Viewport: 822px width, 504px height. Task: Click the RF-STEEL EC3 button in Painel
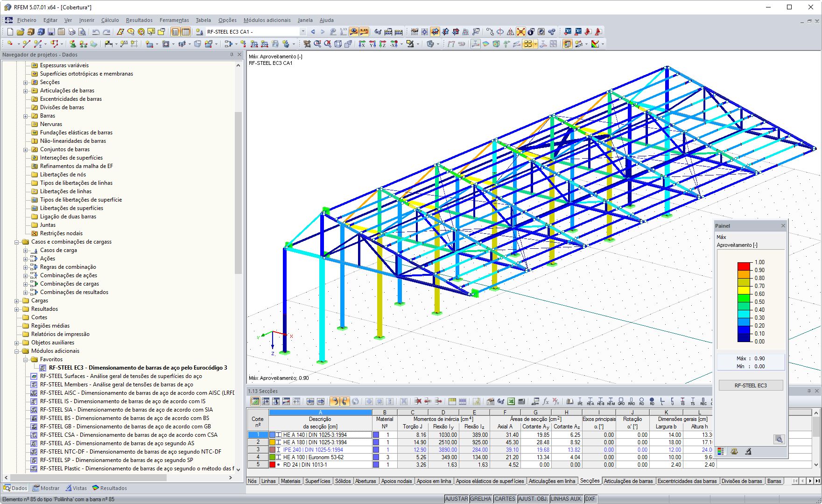[x=751, y=385]
